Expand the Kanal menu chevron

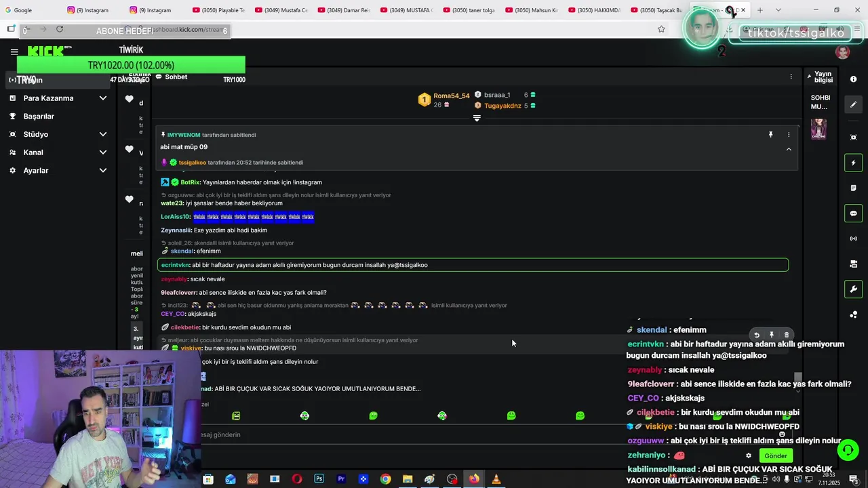click(x=103, y=152)
